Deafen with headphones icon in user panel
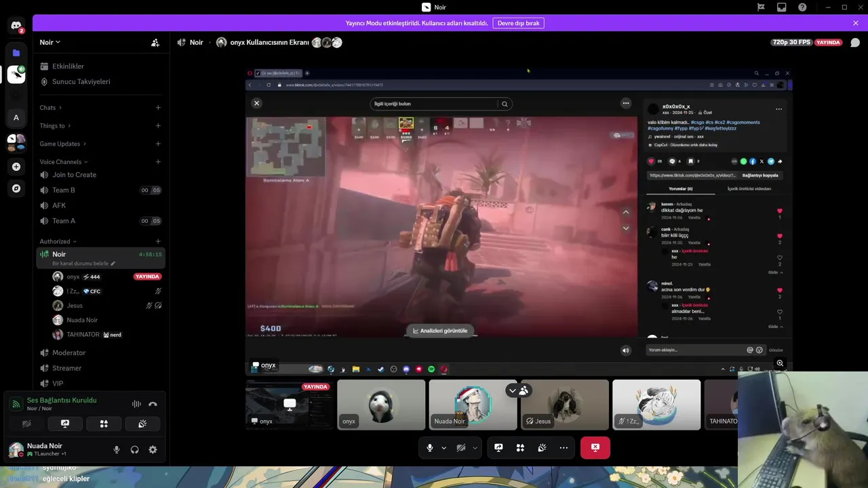The height and width of the screenshot is (488, 868). pos(134,449)
